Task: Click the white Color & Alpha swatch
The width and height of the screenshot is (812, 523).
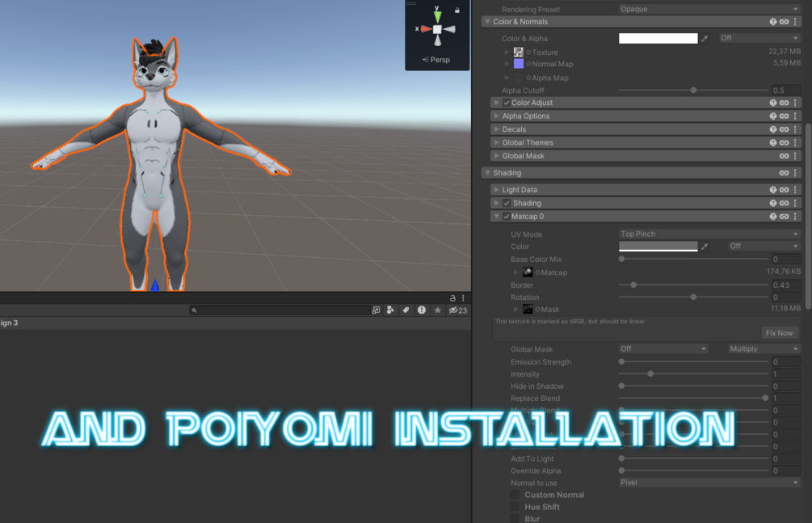Action: [658, 38]
